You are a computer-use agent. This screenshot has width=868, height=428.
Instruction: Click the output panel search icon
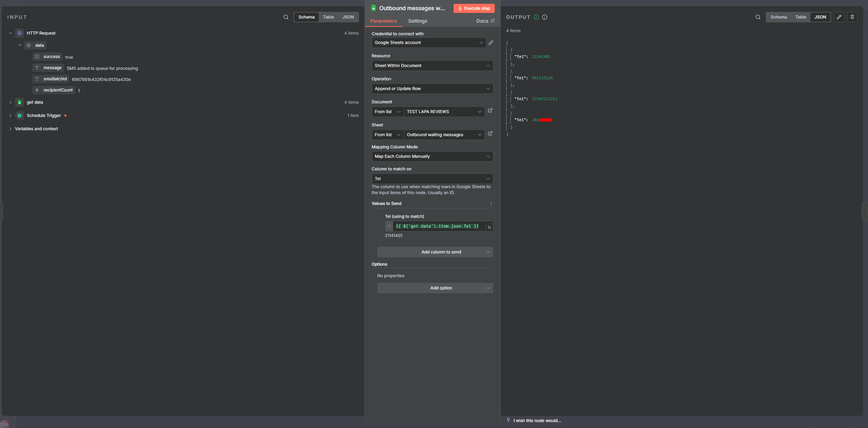[x=758, y=17]
